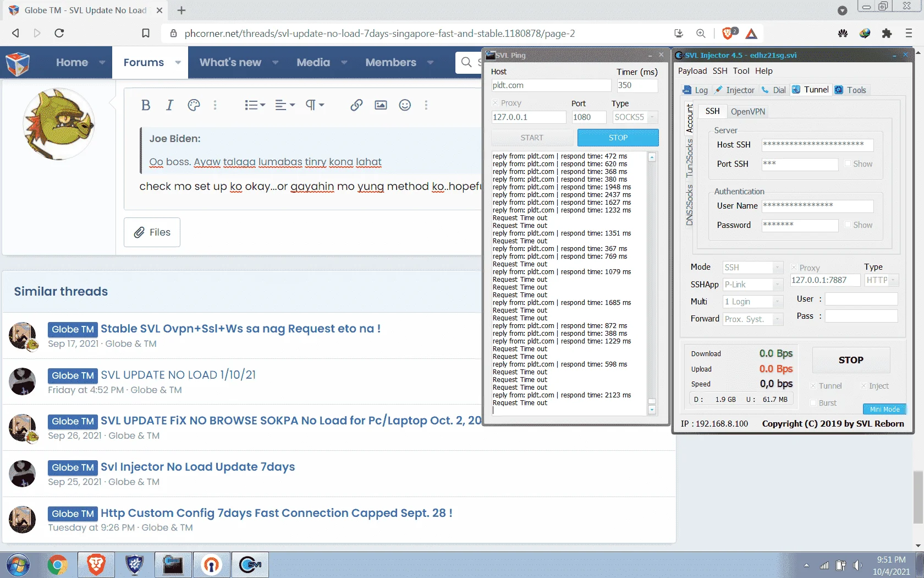Click proxy User input field
This screenshot has width=924, height=578.
[x=861, y=299]
